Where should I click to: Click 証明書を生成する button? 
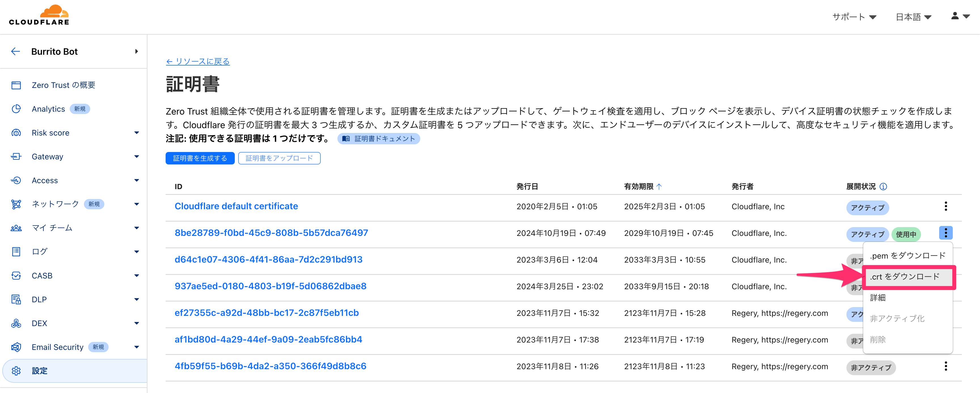[200, 158]
